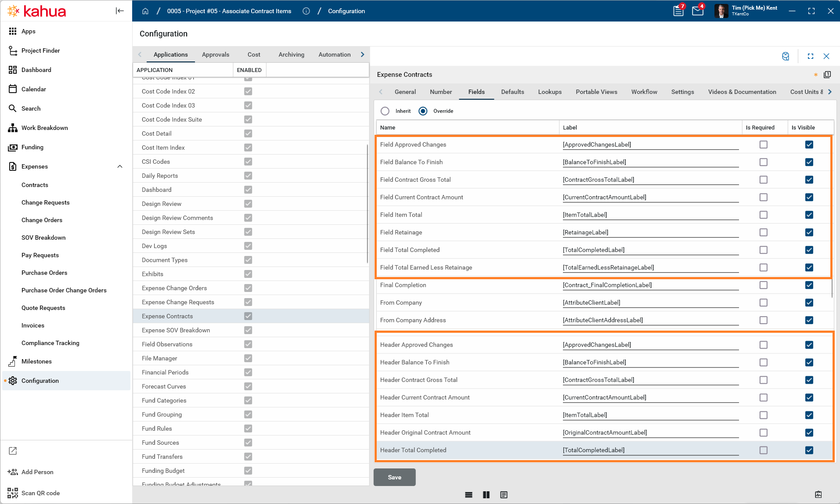Screen dimensions: 840x504
Task: Click the project info icon
Action: tap(306, 11)
